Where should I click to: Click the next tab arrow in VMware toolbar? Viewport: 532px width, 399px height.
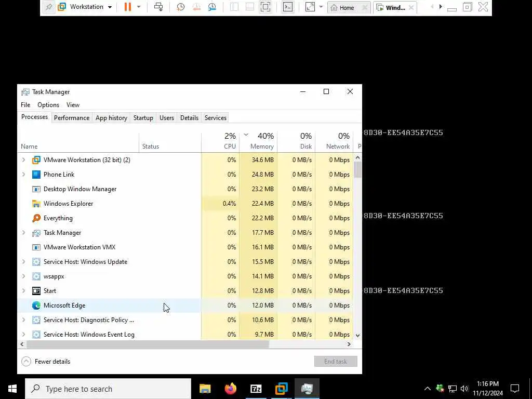coord(441,6)
